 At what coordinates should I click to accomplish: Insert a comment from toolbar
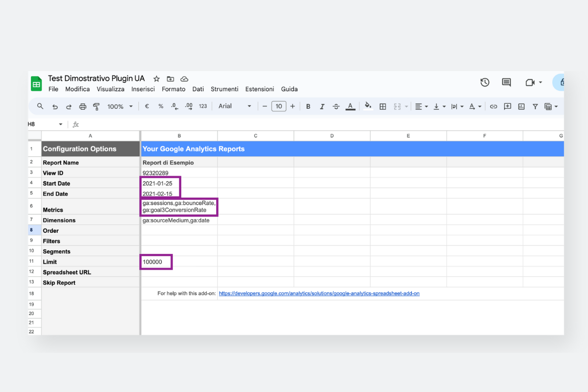pyautogui.click(x=508, y=106)
